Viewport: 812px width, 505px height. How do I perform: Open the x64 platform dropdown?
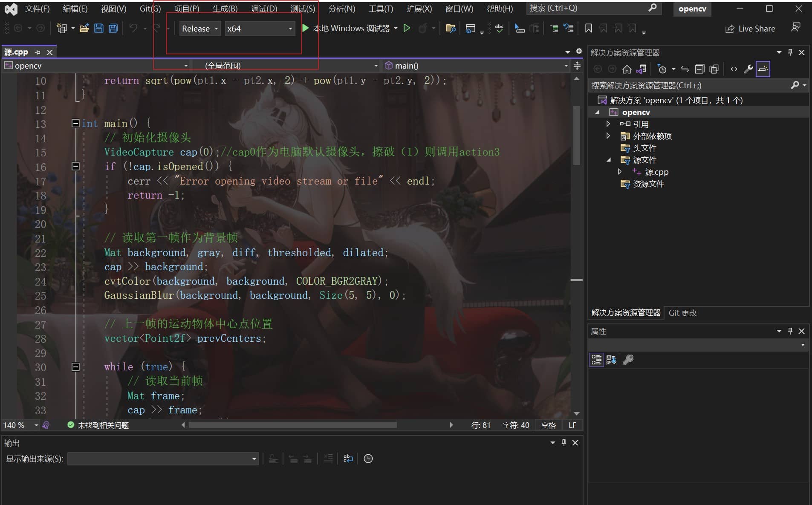[x=260, y=29]
